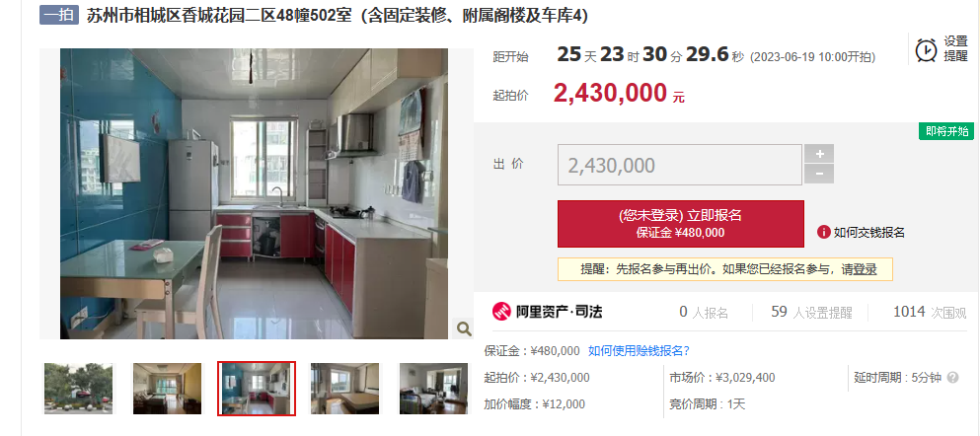Click the 立即报名 red button
Image resolution: width=980 pixels, height=436 pixels.
(x=681, y=224)
